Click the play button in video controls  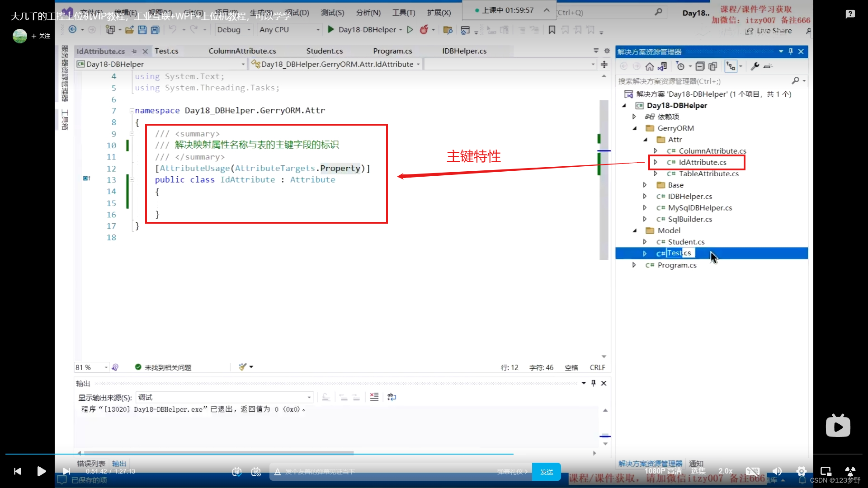pyautogui.click(x=42, y=471)
